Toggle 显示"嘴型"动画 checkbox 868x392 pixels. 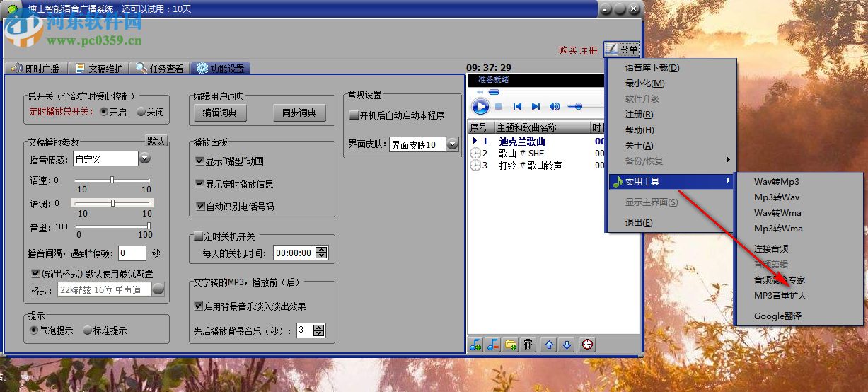point(199,161)
